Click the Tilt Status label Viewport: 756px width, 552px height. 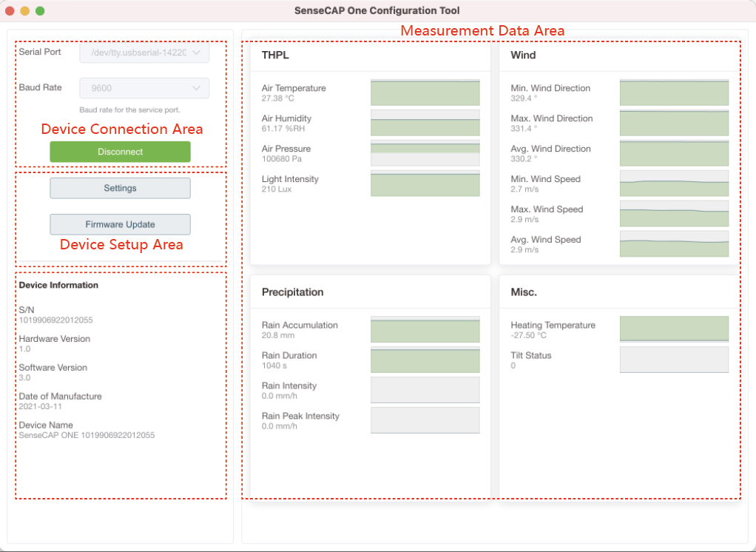(531, 355)
